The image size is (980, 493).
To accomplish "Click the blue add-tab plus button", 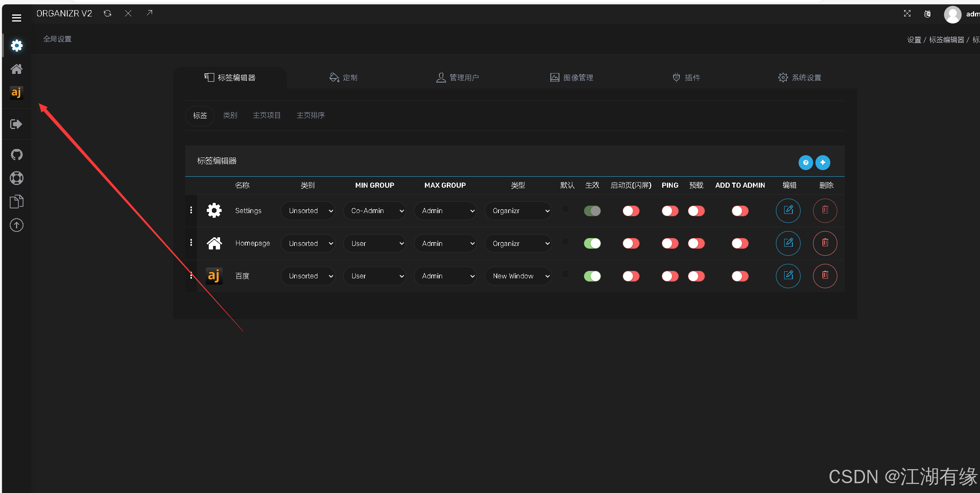I will click(823, 163).
